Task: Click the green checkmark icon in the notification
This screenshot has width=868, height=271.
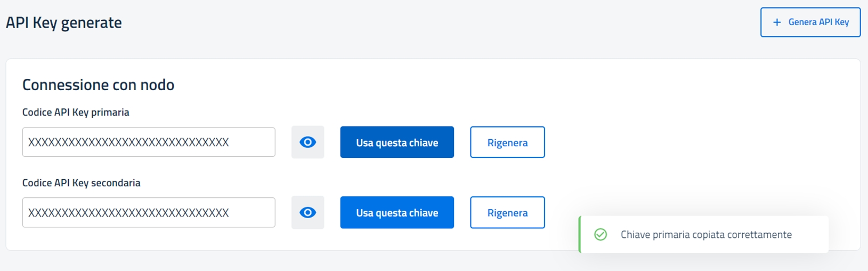Action: pos(601,235)
